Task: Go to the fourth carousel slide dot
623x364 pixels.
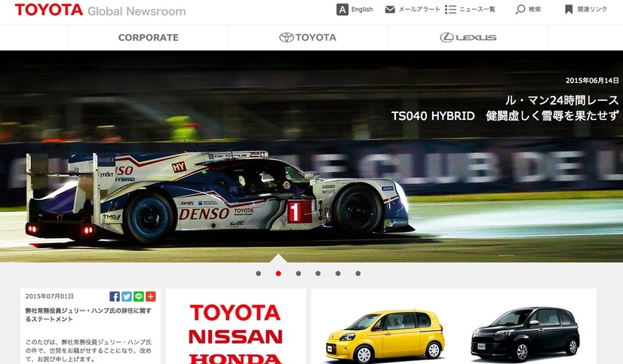Action: pyautogui.click(x=318, y=274)
